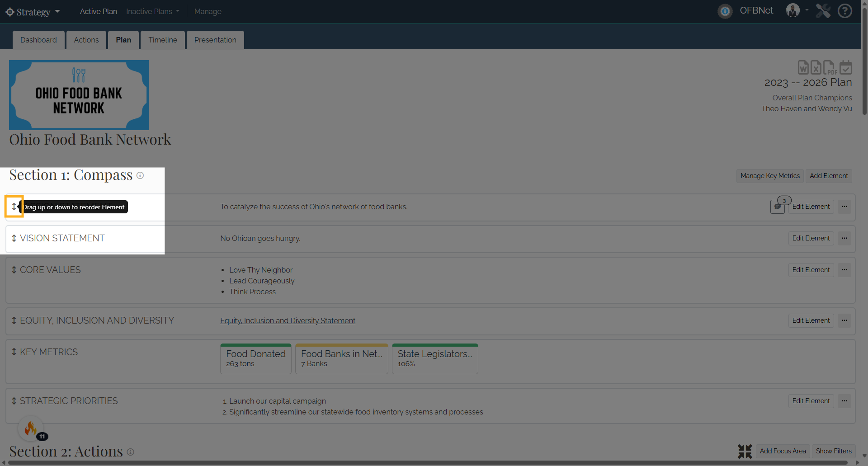Edit Element for Equity, Inclusion and Diversity

[x=811, y=320]
